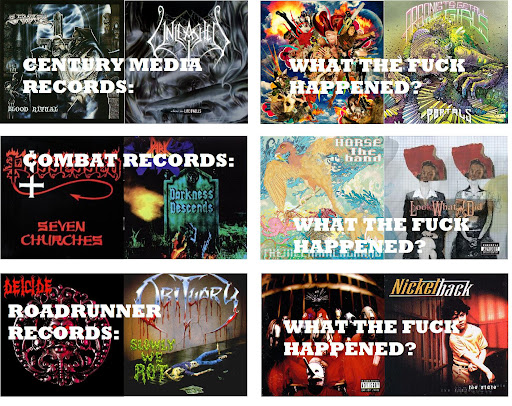The image size is (512, 406).
Task: Click the Combat Records caption text
Action: 129,160
